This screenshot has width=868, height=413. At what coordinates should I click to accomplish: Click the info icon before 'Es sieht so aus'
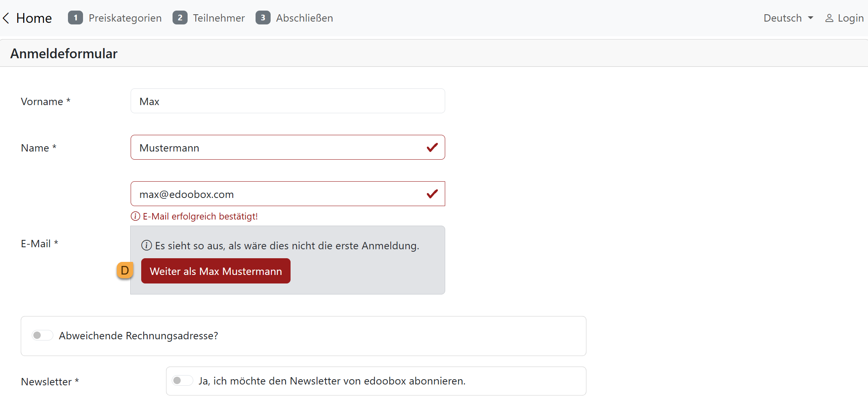pos(146,246)
